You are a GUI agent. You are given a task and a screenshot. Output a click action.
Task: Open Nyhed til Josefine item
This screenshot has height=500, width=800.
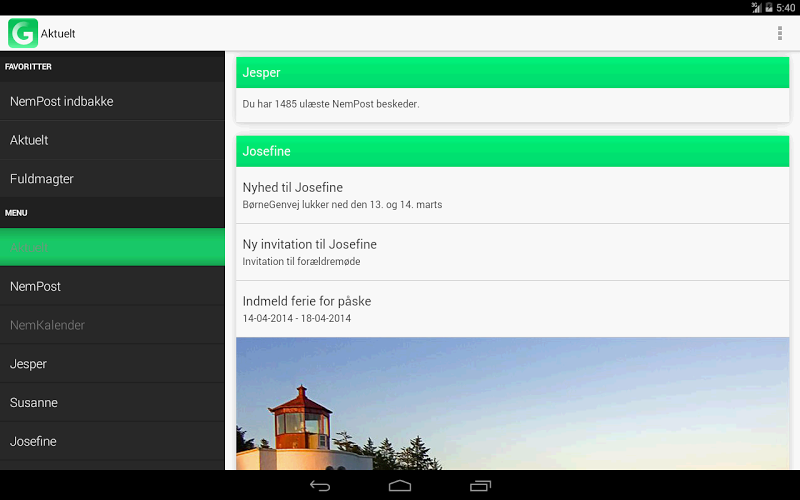tap(512, 195)
